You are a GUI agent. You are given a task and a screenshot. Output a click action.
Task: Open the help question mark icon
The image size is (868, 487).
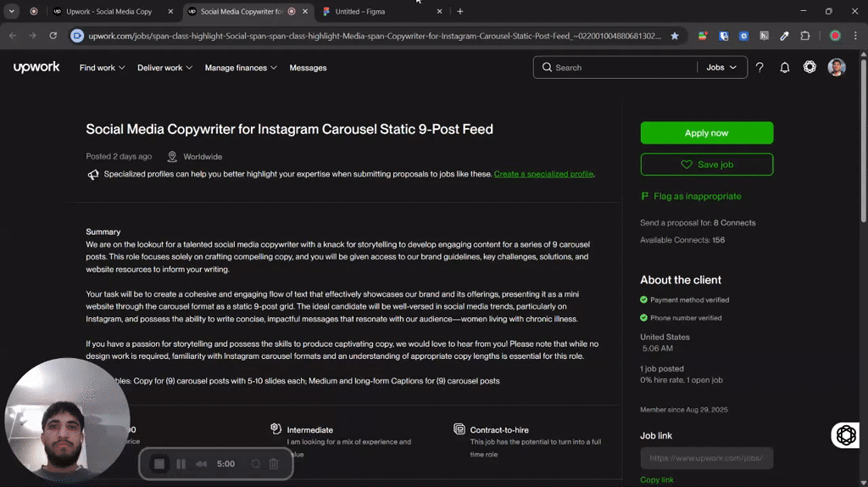click(x=759, y=68)
